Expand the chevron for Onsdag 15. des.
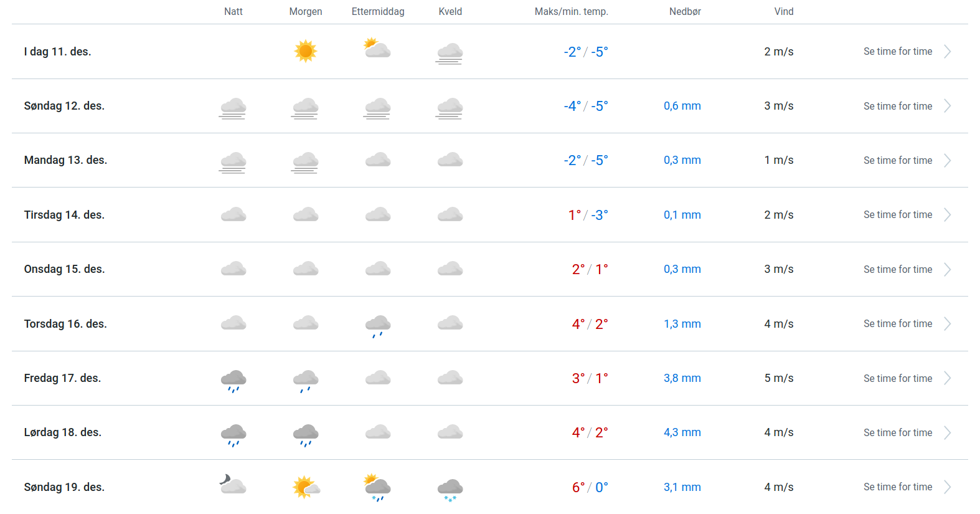 pos(947,269)
